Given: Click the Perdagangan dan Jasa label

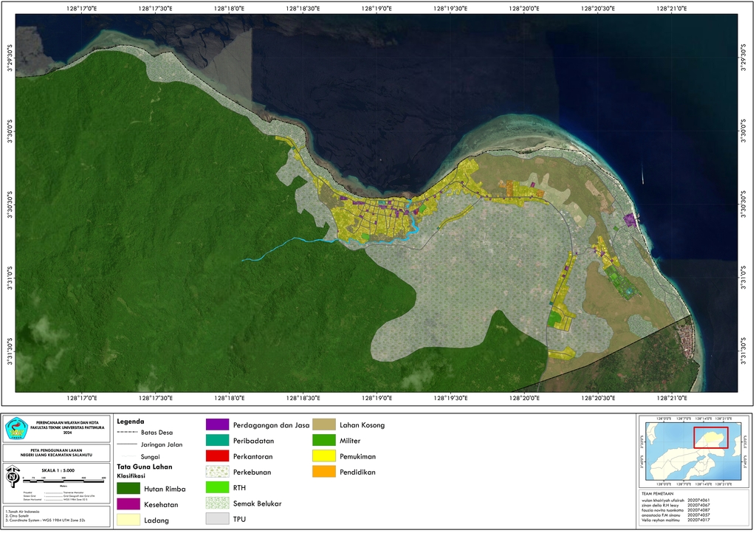Looking at the screenshot, I should click(270, 425).
